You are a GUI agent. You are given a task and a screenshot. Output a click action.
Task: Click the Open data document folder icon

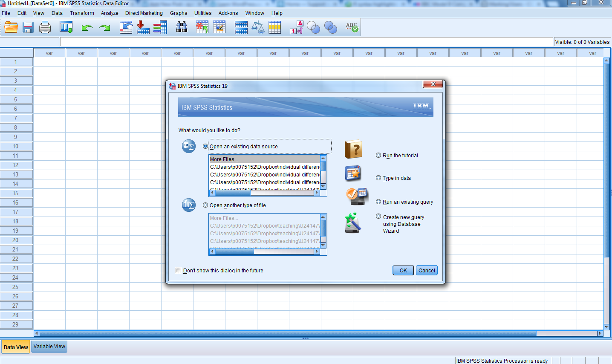pyautogui.click(x=11, y=28)
